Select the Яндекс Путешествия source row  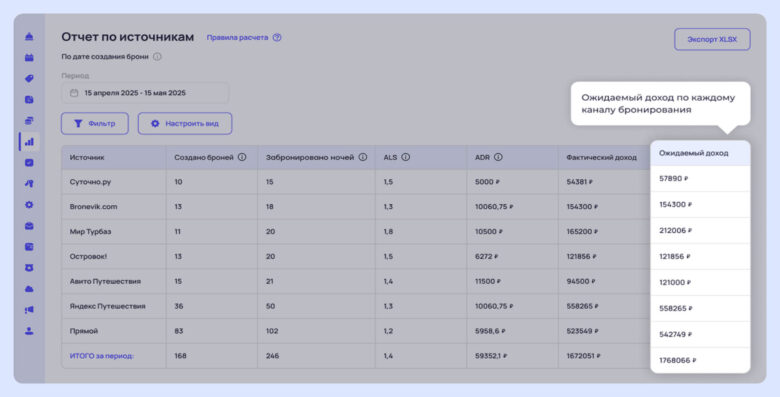[356, 306]
